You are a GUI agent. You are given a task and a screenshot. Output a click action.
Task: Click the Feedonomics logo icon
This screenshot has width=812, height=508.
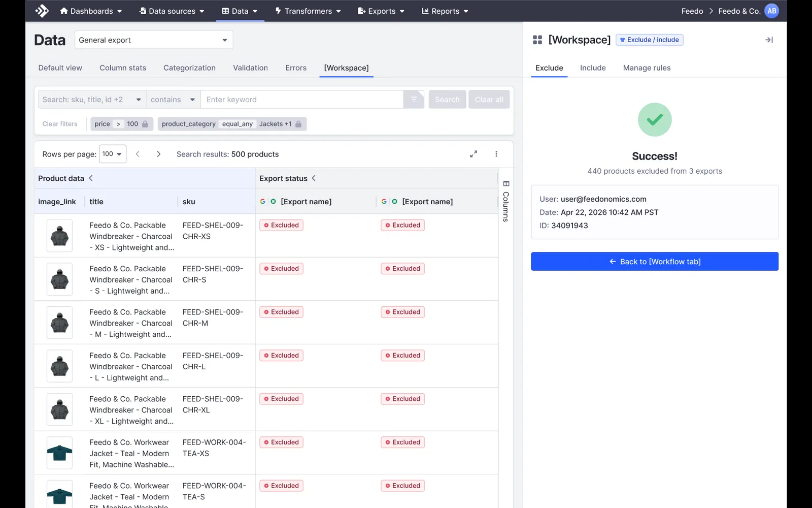[42, 11]
